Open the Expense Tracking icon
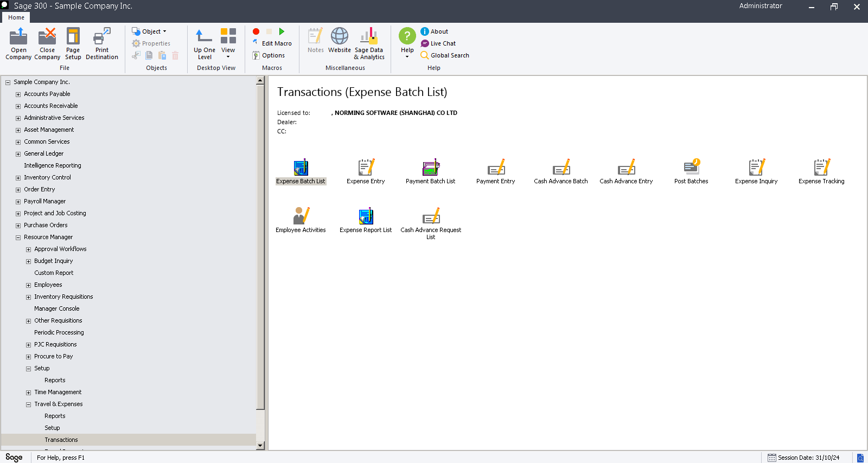Image resolution: width=868 pixels, height=463 pixels. pos(821,168)
